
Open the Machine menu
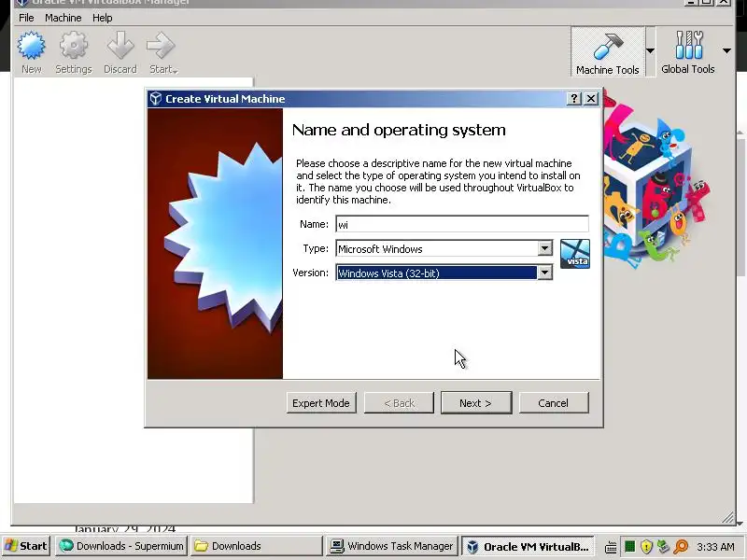coord(63,18)
